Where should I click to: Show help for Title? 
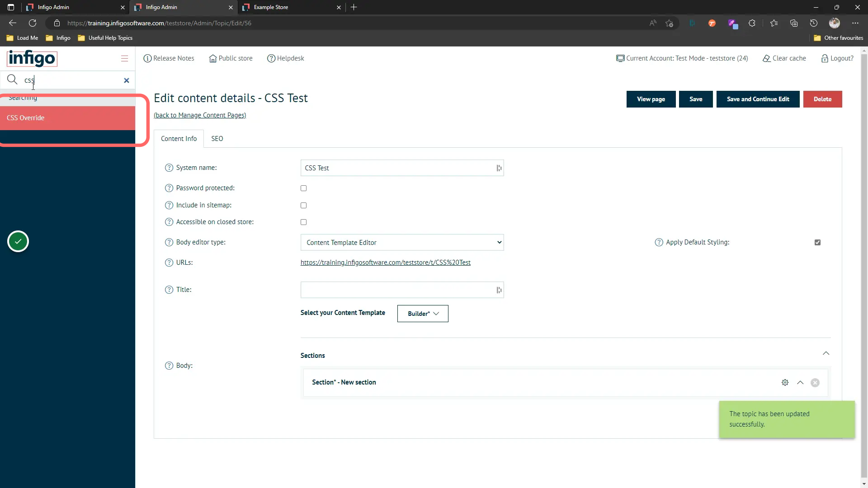coord(169,290)
